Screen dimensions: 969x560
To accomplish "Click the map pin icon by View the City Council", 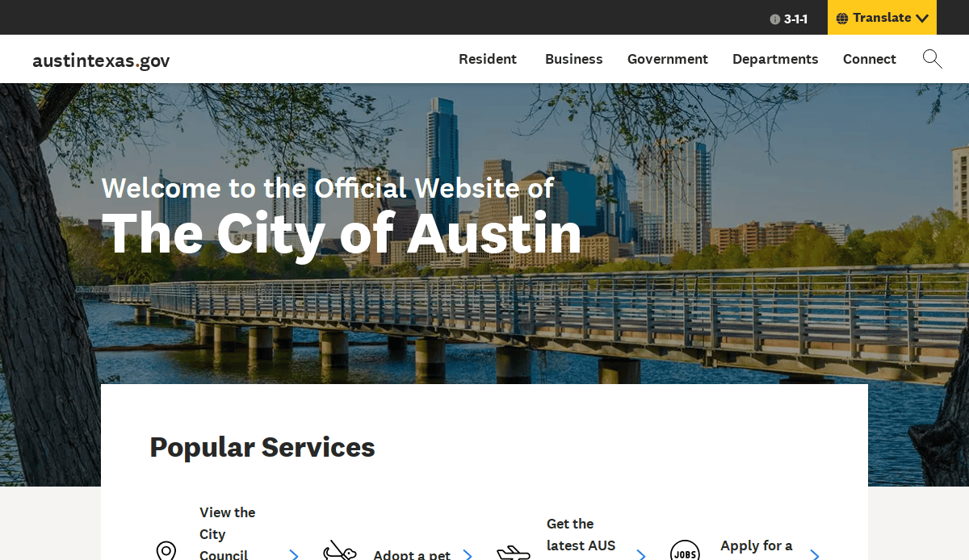I will (166, 551).
